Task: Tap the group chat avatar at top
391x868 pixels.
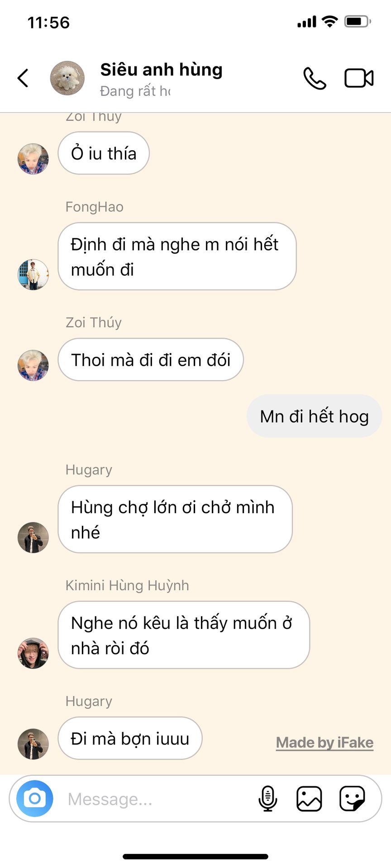Action: (67, 78)
